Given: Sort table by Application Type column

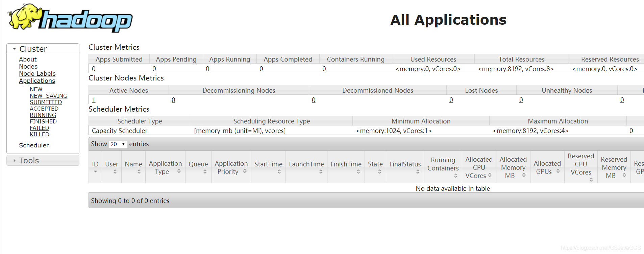Looking at the screenshot, I should [x=165, y=167].
